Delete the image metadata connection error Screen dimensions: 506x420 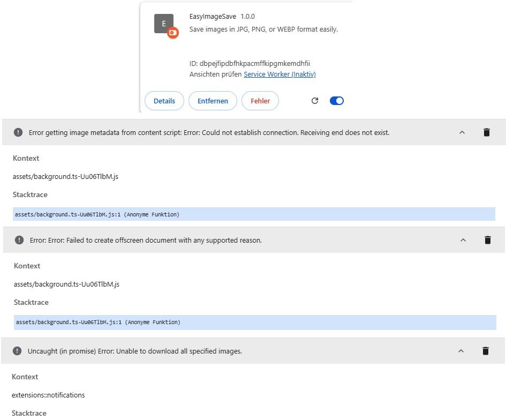point(486,132)
